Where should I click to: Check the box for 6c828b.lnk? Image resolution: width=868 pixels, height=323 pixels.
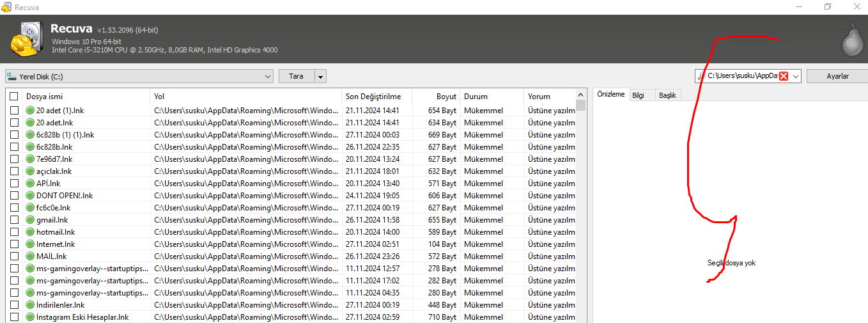(x=14, y=147)
